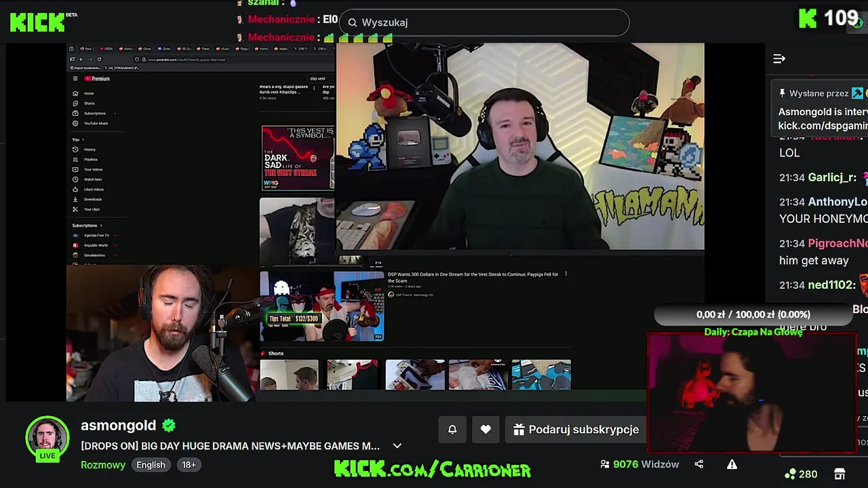The height and width of the screenshot is (488, 868).
Task: Click the Shorts shelf heading
Action: (x=272, y=353)
